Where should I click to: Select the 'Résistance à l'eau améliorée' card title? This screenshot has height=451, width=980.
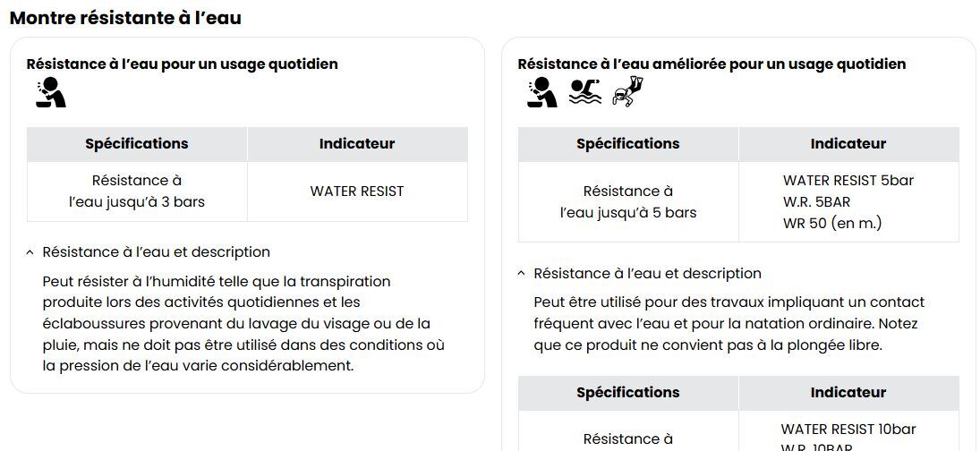(712, 64)
